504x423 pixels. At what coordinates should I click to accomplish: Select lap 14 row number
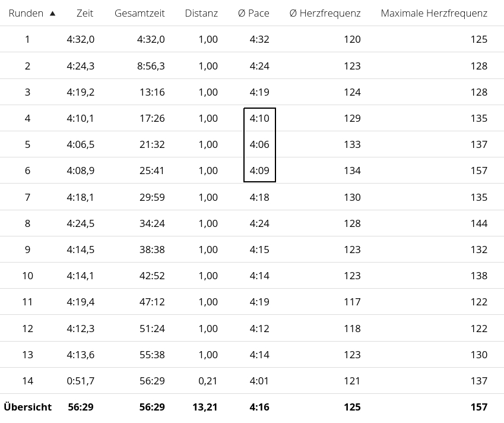[x=27, y=381]
